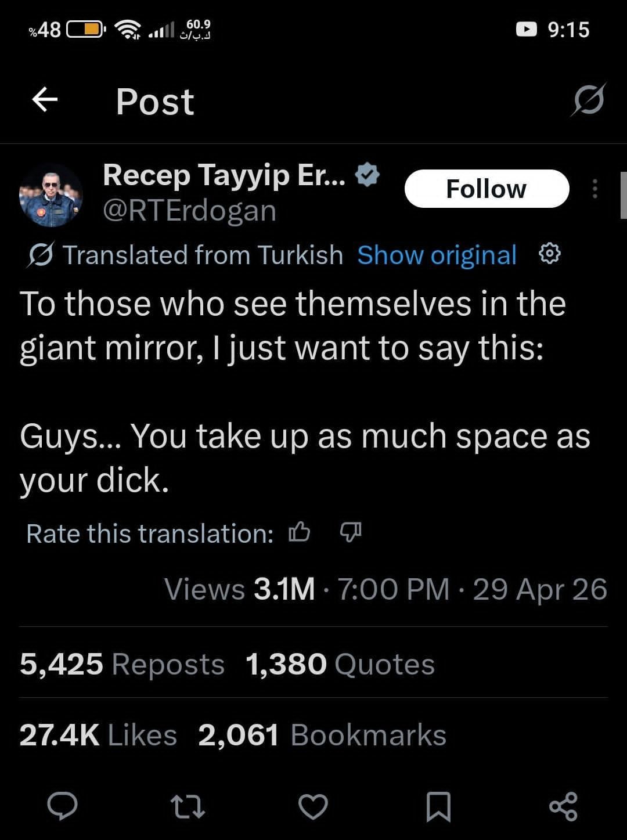Rate the translation thumbs up

300,532
